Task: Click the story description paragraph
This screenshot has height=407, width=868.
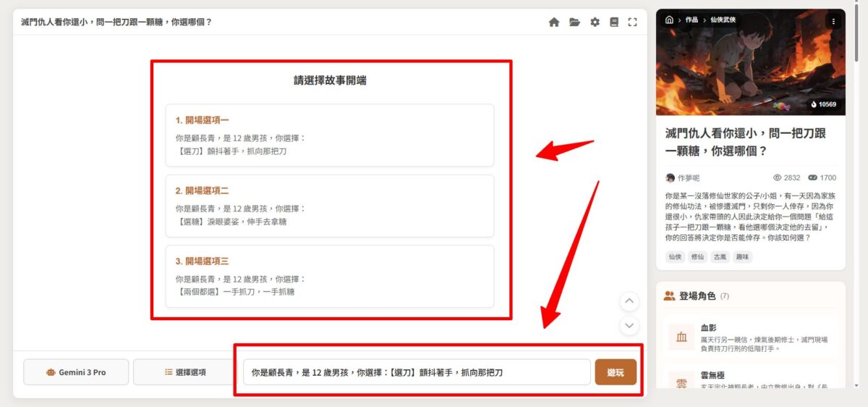Action: pyautogui.click(x=750, y=217)
